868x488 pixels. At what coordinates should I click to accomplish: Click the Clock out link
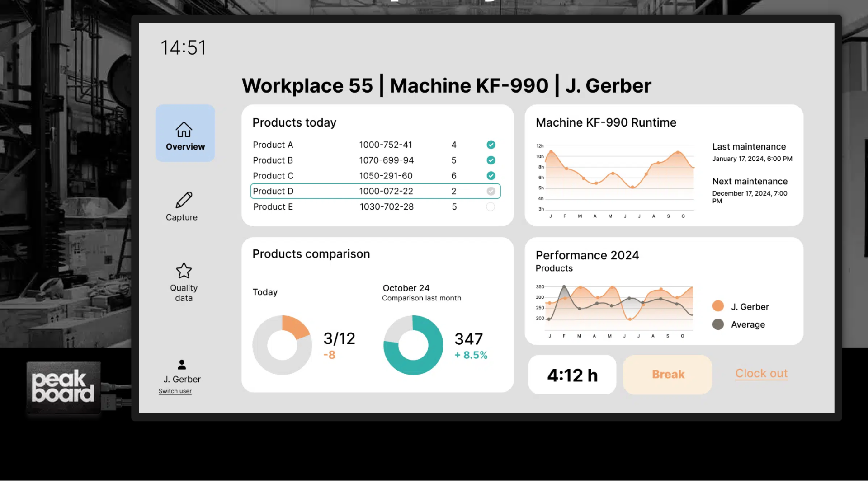point(761,373)
